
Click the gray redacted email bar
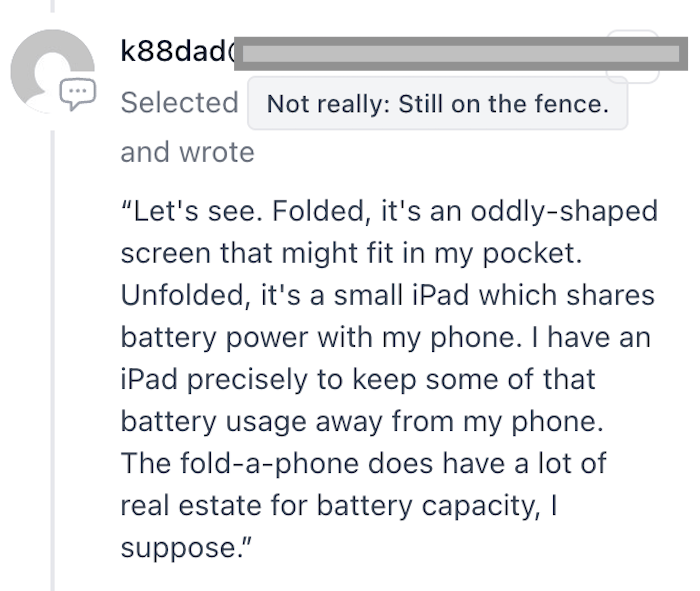[x=461, y=54]
